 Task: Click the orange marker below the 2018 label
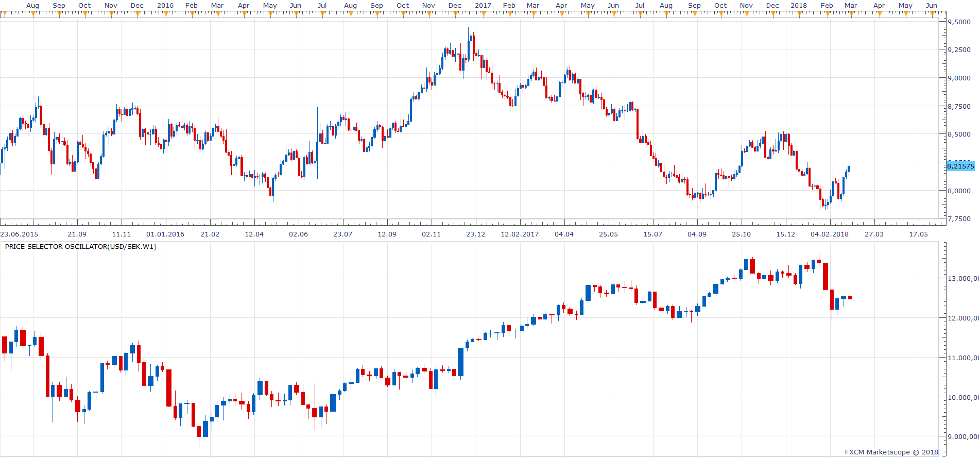[799, 14]
